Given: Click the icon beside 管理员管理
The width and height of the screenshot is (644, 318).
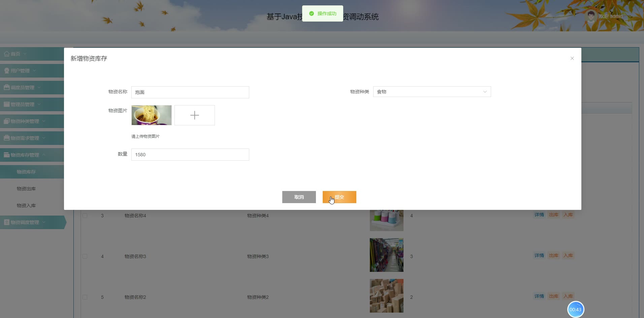Looking at the screenshot, I should tap(7, 104).
